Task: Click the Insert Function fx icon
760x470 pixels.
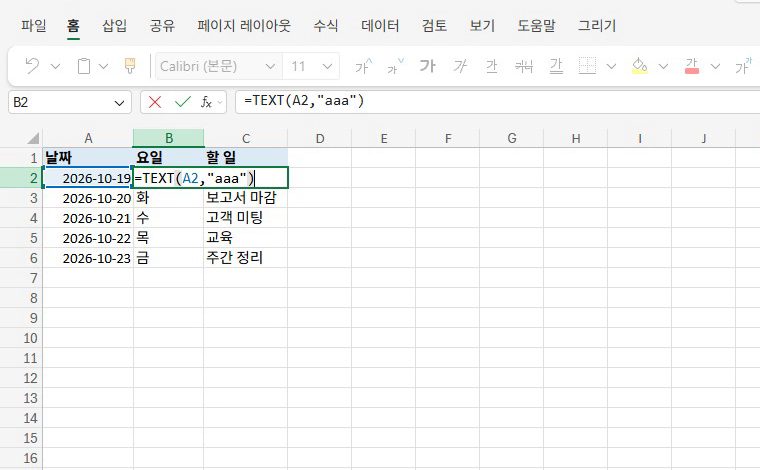Action: tap(206, 102)
